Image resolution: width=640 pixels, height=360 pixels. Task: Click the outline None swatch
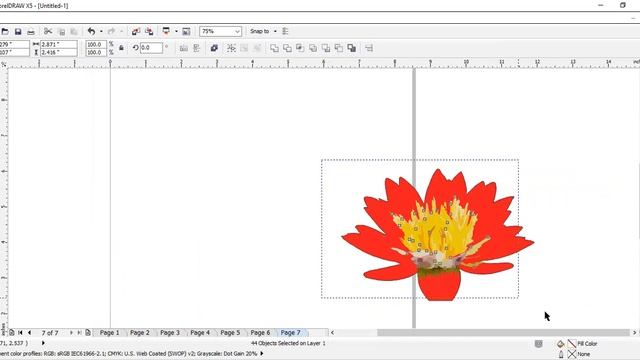coord(572,354)
